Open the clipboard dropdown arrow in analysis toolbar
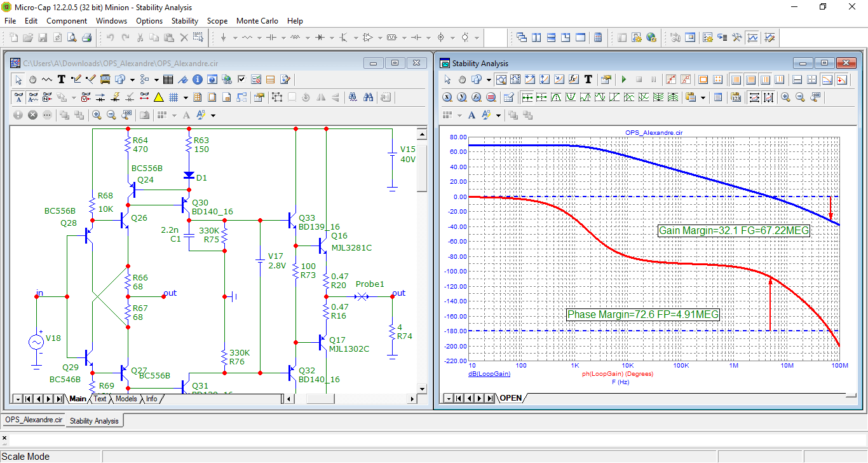 tap(703, 97)
